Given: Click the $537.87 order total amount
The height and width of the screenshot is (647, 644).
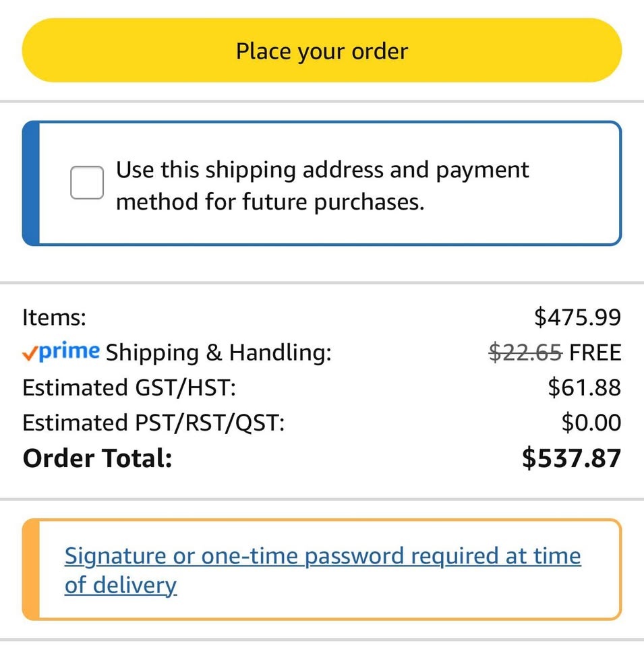Looking at the screenshot, I should pyautogui.click(x=571, y=458).
